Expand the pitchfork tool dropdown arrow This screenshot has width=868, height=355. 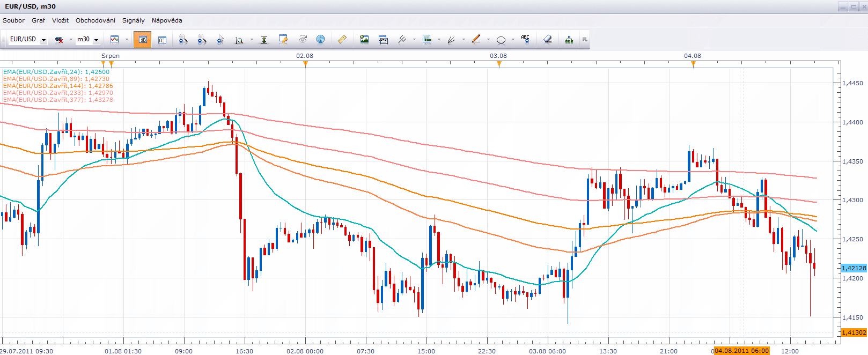tap(414, 40)
